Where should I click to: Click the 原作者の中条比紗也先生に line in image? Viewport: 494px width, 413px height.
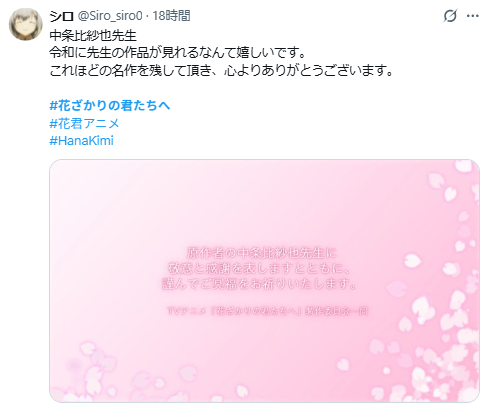[x=262, y=253]
